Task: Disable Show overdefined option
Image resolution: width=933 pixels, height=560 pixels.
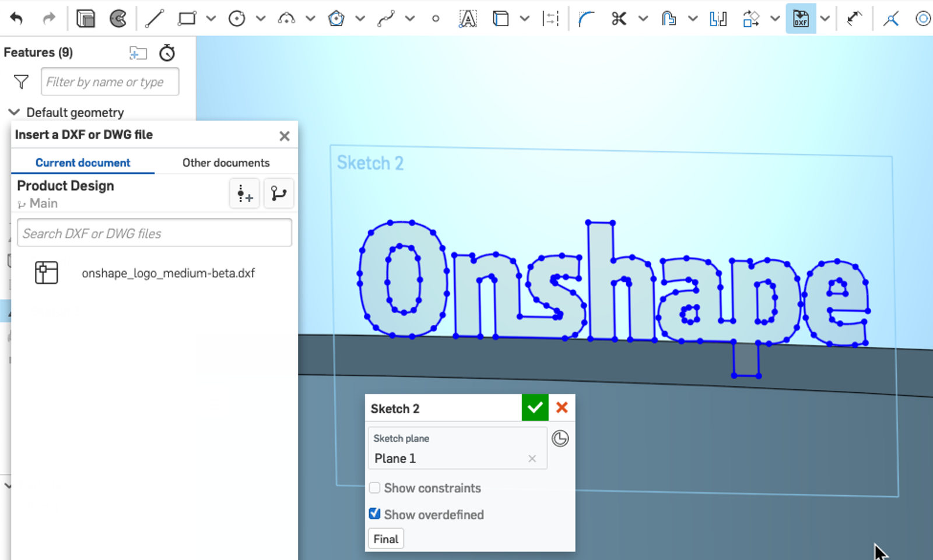Action: click(374, 513)
